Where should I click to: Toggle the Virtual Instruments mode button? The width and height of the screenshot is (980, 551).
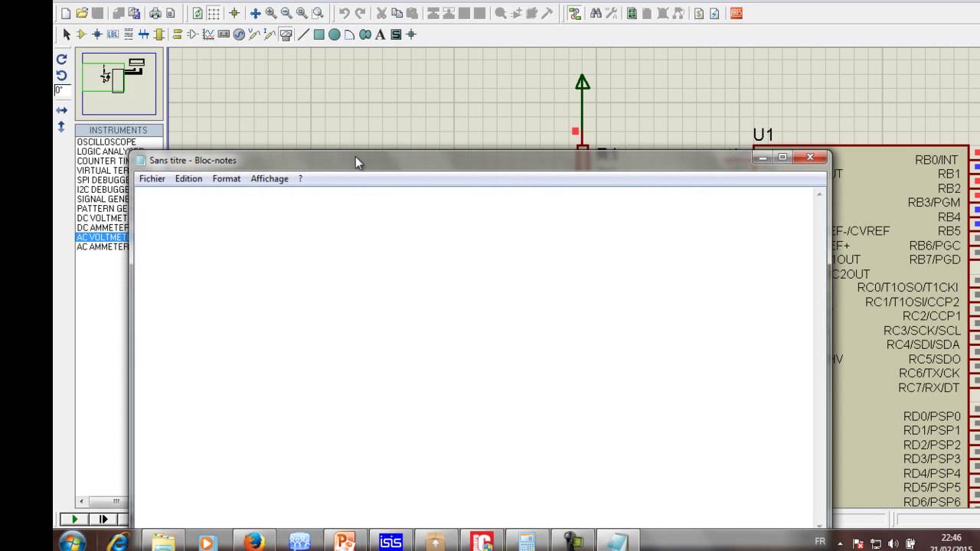point(286,34)
